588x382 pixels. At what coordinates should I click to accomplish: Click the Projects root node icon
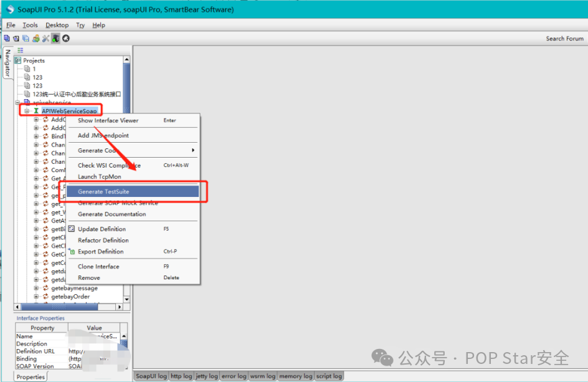[17, 60]
